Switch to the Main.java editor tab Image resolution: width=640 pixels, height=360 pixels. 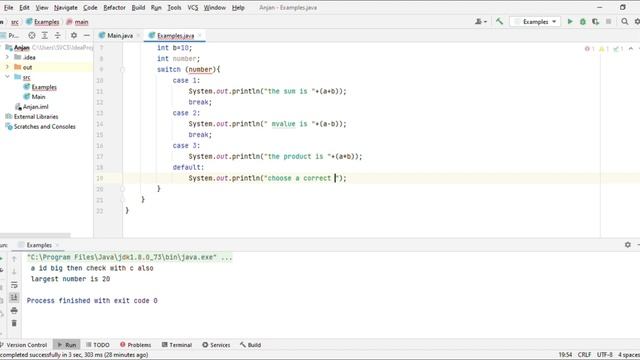(120, 36)
